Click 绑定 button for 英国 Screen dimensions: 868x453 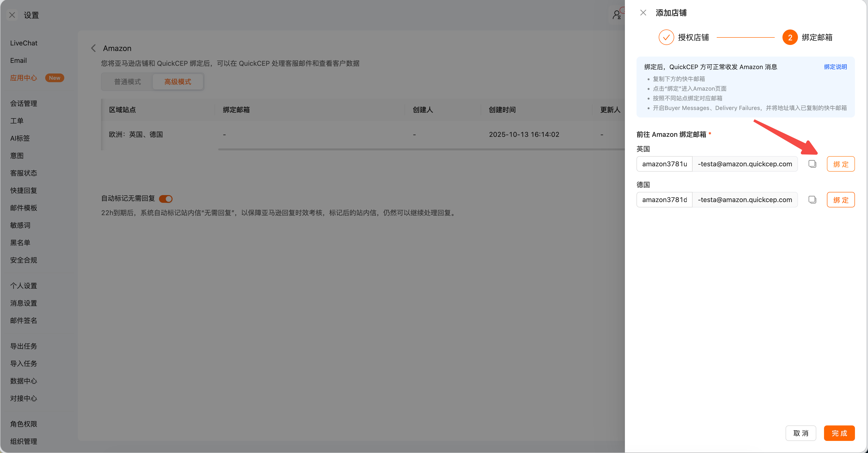pyautogui.click(x=841, y=164)
